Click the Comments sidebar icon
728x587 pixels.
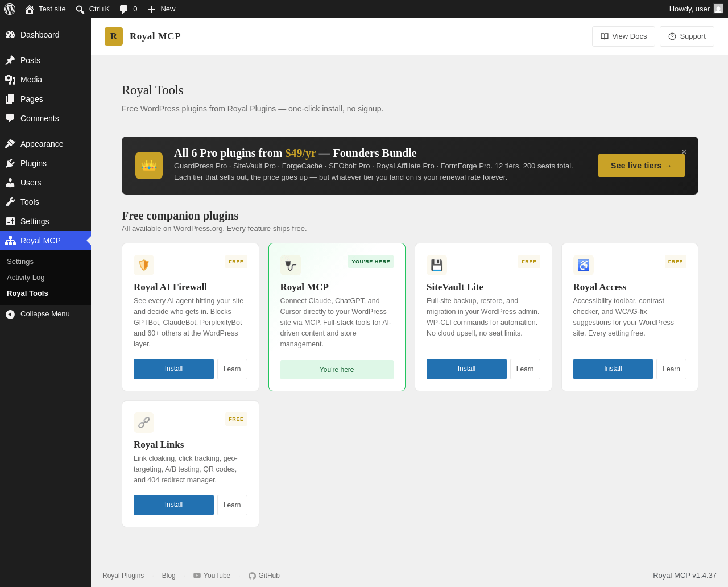10,118
